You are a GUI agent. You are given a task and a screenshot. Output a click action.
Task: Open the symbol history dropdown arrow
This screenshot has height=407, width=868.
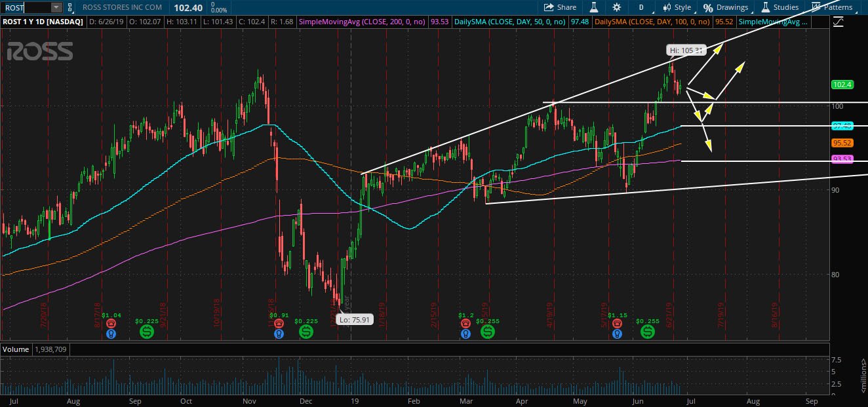pyautogui.click(x=56, y=7)
